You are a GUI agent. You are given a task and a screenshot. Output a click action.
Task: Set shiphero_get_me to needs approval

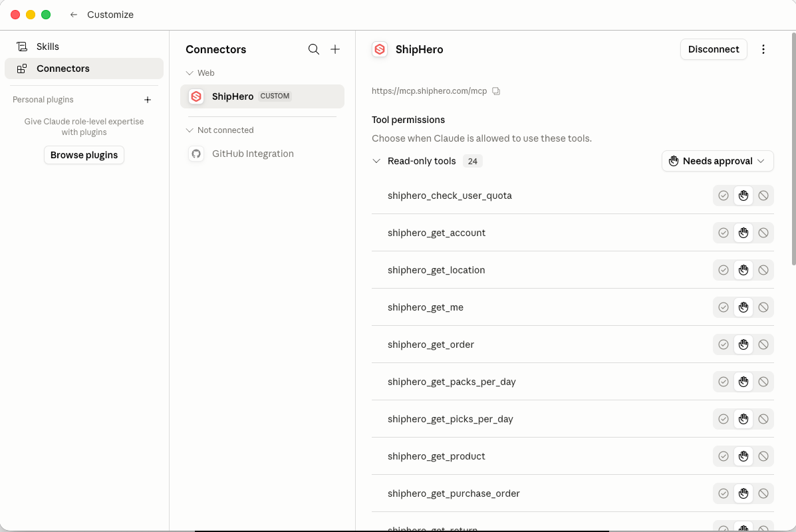pyautogui.click(x=743, y=308)
